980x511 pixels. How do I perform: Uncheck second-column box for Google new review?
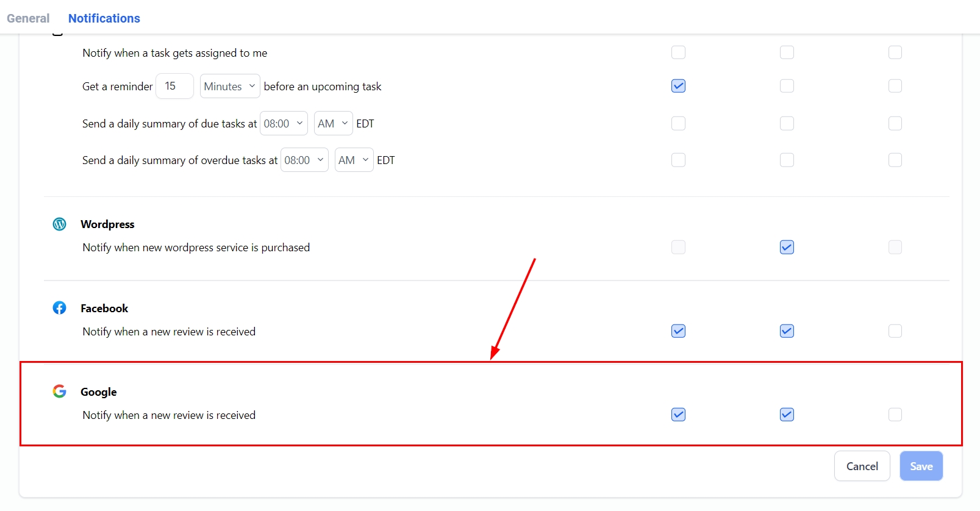[787, 415]
